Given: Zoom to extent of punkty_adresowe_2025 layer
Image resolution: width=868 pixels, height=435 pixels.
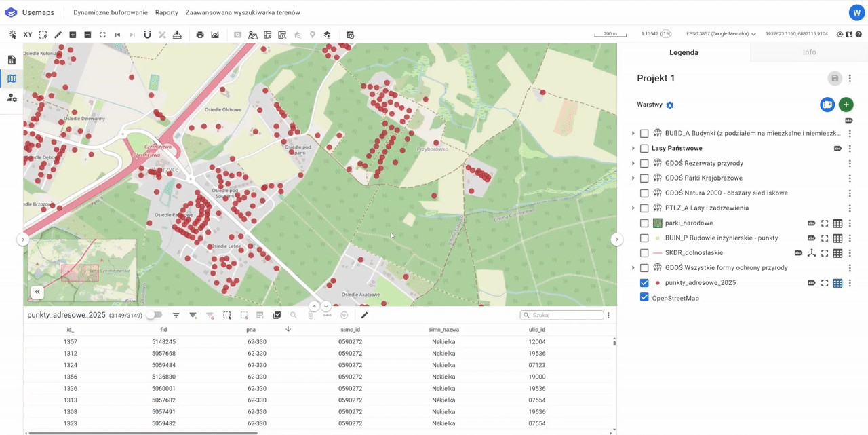Looking at the screenshot, I should click(x=825, y=283).
